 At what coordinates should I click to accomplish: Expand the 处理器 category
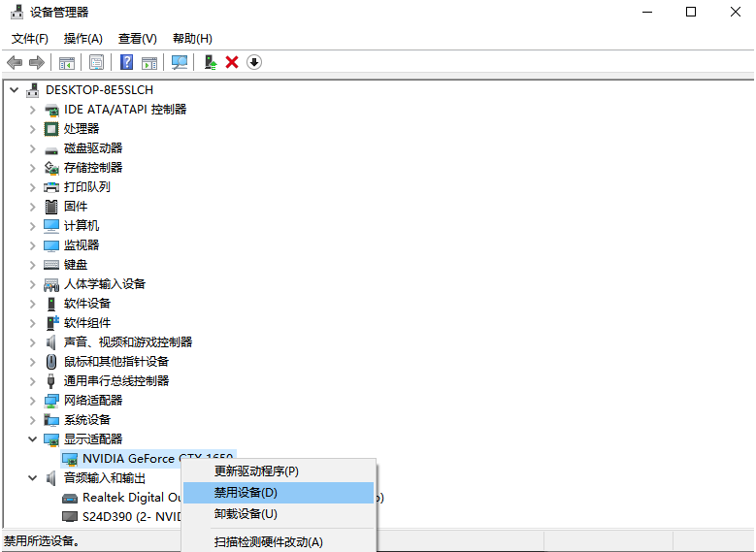[x=32, y=129]
